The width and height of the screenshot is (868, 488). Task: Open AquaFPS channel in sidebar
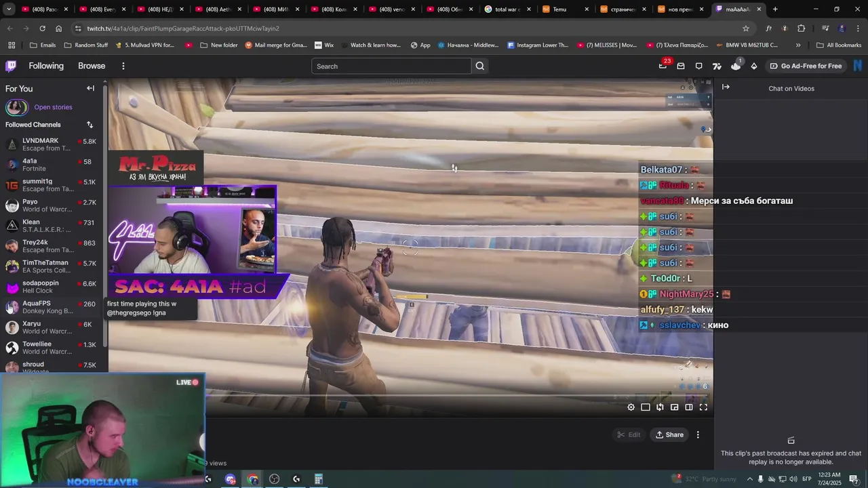(x=51, y=307)
